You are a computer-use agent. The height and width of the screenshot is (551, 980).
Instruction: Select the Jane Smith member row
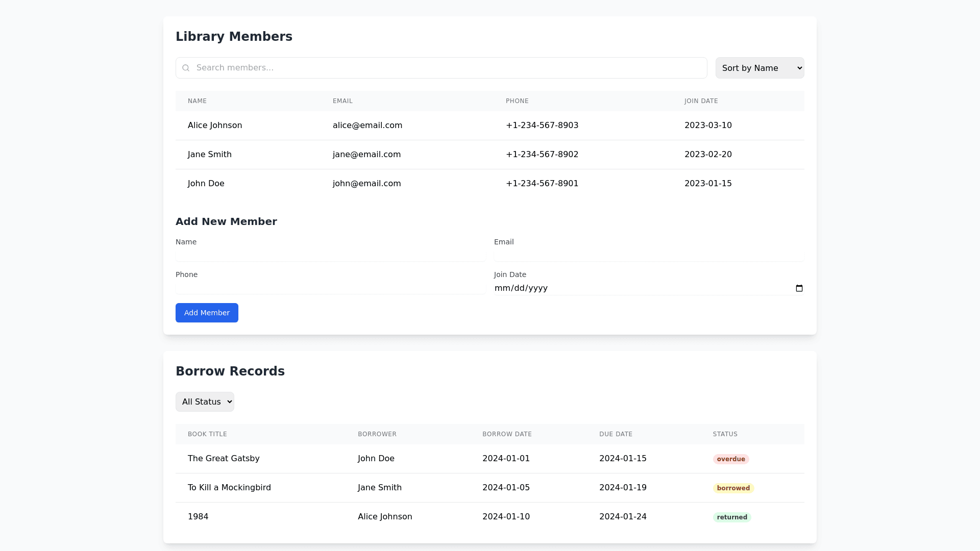[x=210, y=155]
